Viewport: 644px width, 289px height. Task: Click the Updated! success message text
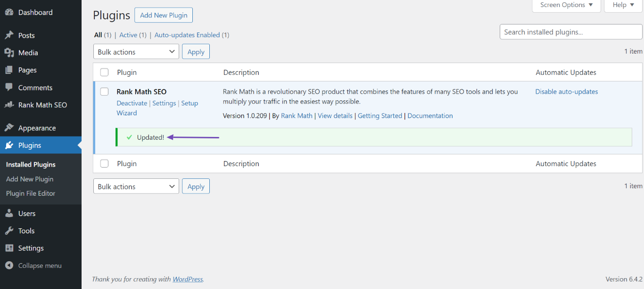(151, 137)
